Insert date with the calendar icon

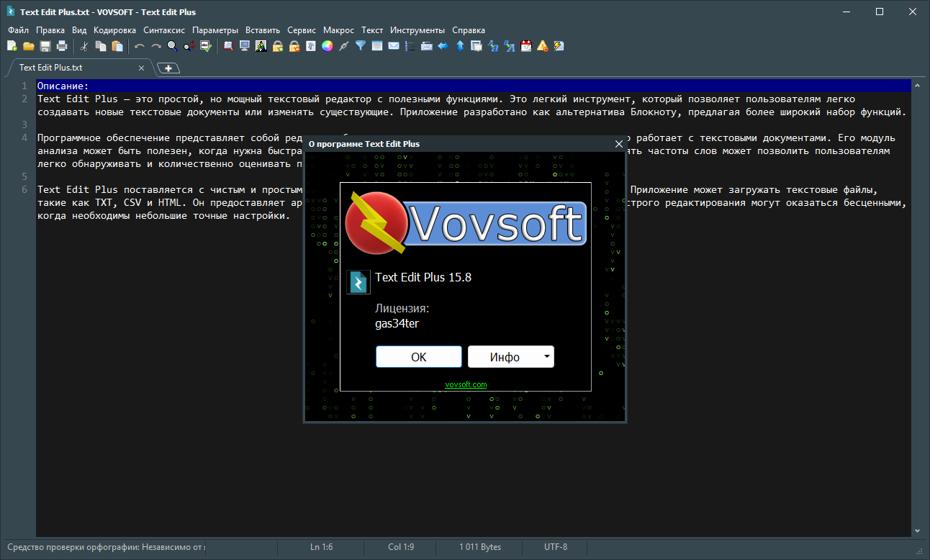(x=526, y=46)
